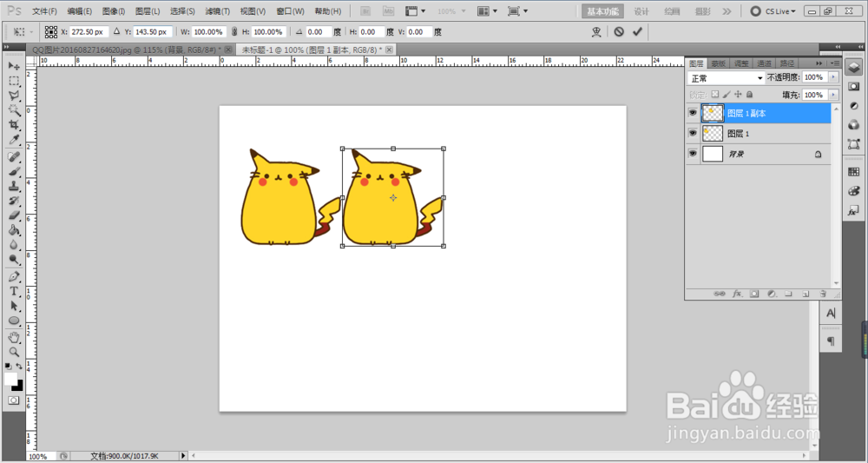Open the layer style fx dropdown
Image resolution: width=868 pixels, height=463 pixels.
tap(737, 294)
